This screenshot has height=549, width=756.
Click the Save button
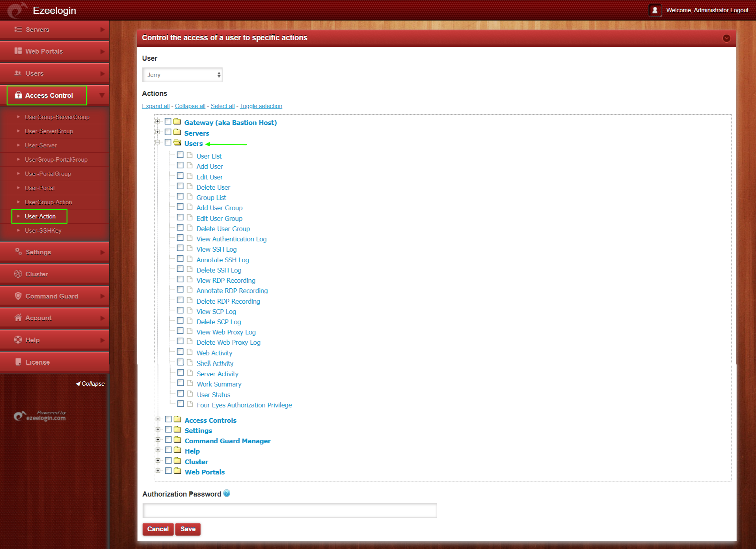(188, 529)
